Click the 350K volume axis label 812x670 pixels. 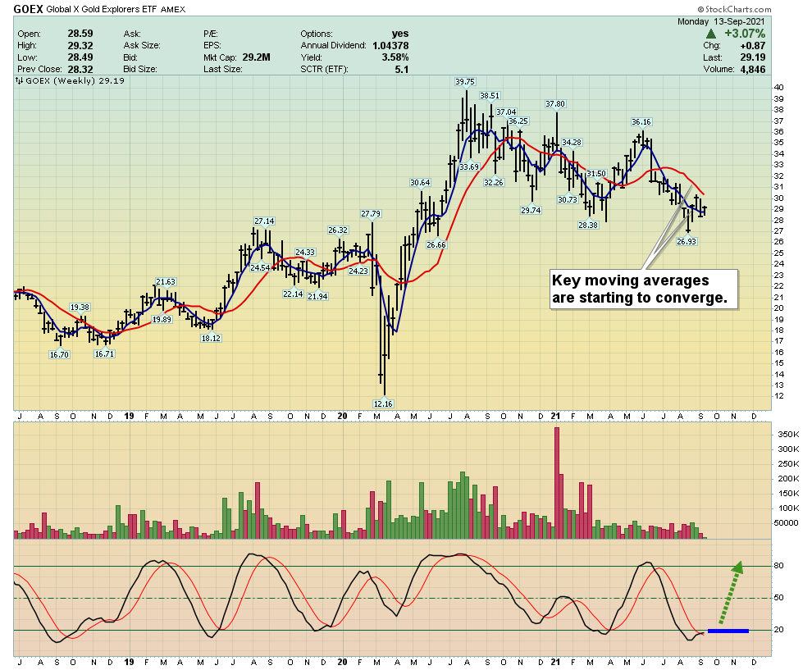(788, 435)
